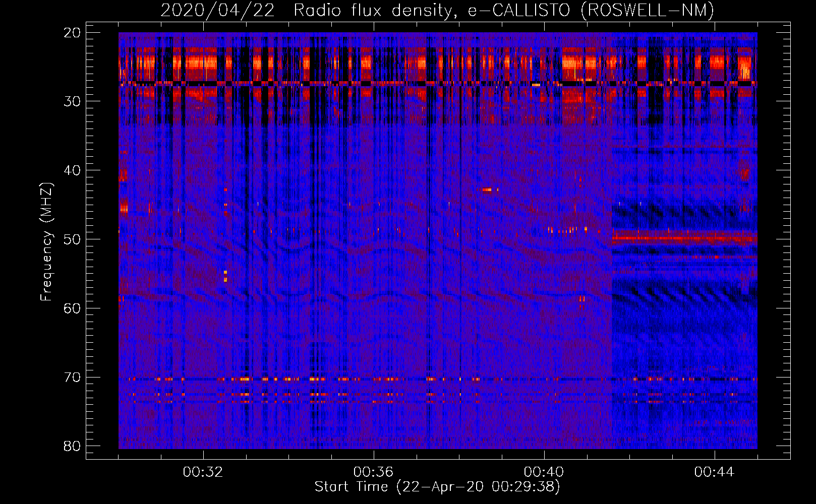This screenshot has height=504, width=816.
Task: Click the 'Start Time (22-Apr-20 00:29:38)' axis label
Action: (437, 487)
